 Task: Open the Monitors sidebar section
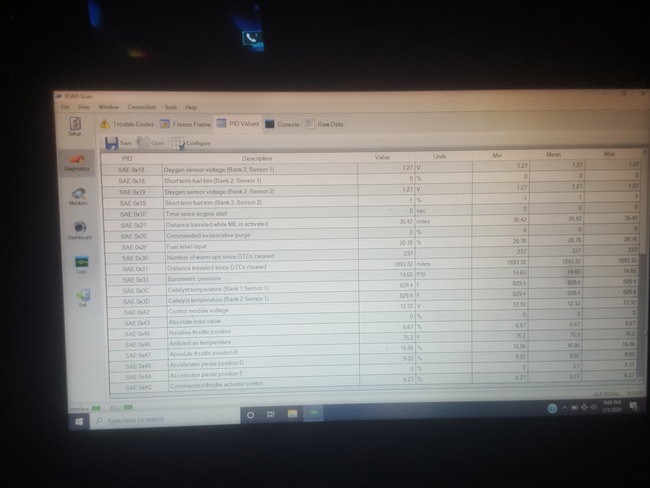pos(78,196)
